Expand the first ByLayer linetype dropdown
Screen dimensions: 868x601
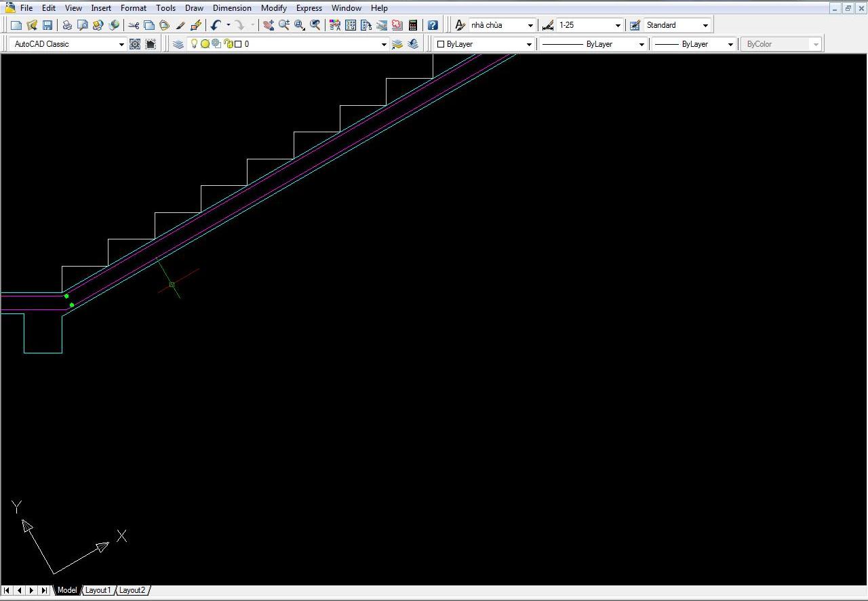coord(642,44)
